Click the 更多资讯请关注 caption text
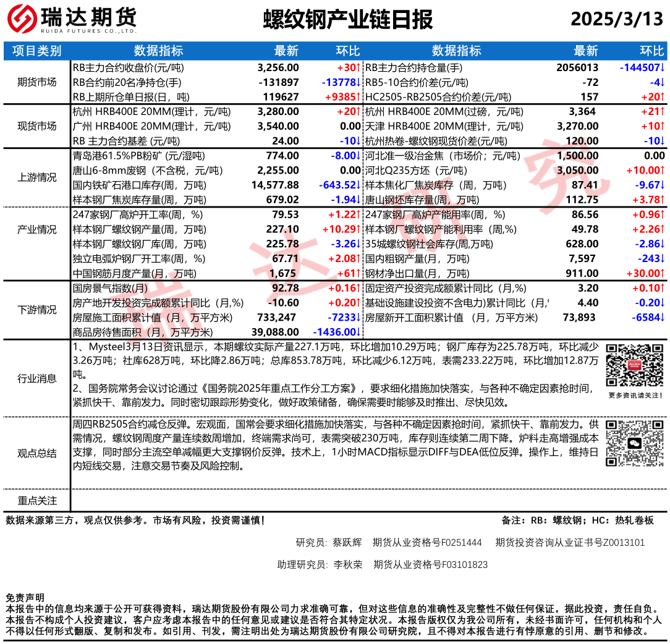The width and height of the screenshot is (670, 644). [635, 395]
